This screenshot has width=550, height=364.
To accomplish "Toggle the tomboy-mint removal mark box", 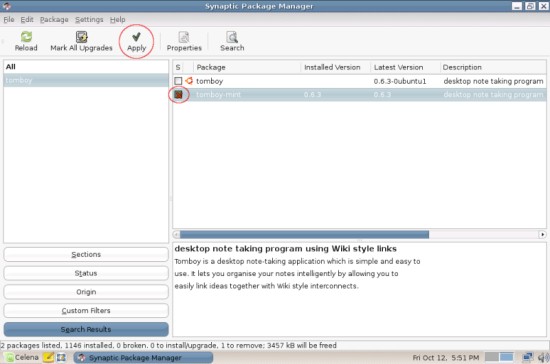I will tap(178, 95).
